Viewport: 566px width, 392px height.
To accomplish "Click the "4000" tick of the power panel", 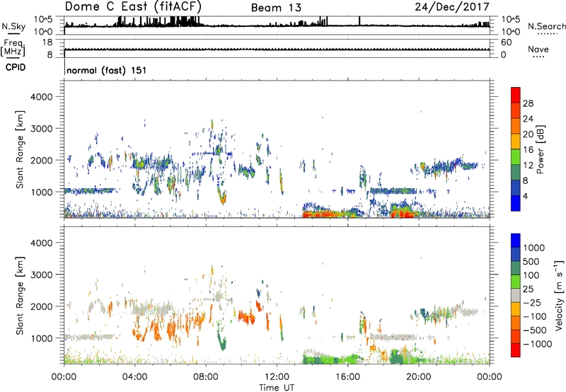I will point(41,97).
